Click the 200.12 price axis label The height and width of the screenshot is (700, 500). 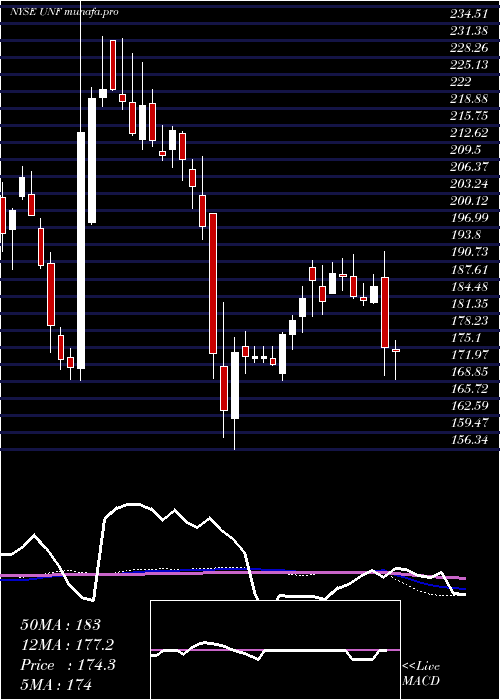[x=468, y=201]
